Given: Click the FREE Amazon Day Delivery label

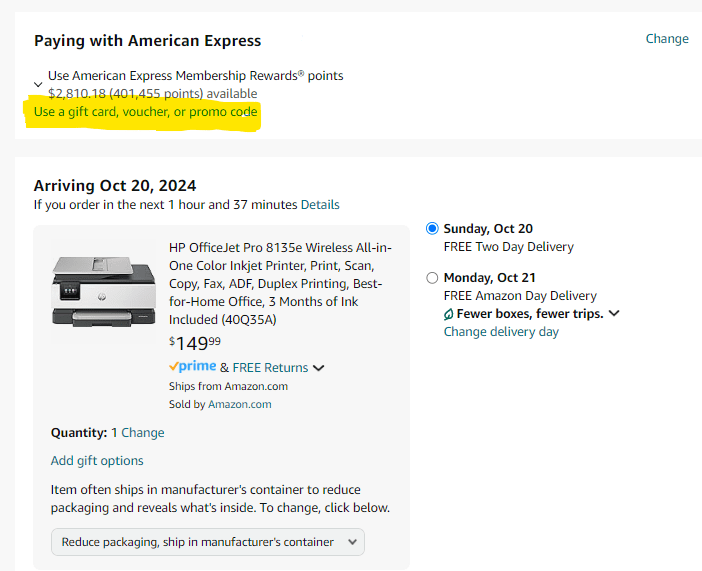Looking at the screenshot, I should pos(520,296).
